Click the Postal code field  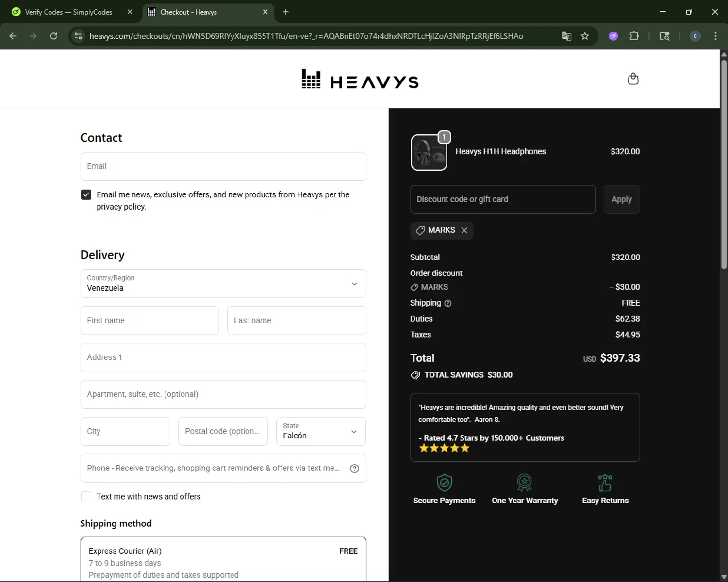coord(223,431)
